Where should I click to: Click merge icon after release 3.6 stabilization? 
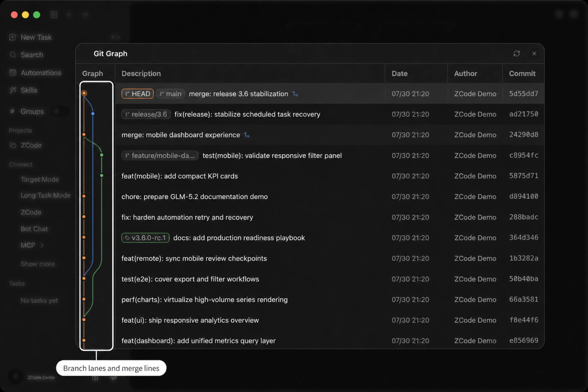point(295,94)
